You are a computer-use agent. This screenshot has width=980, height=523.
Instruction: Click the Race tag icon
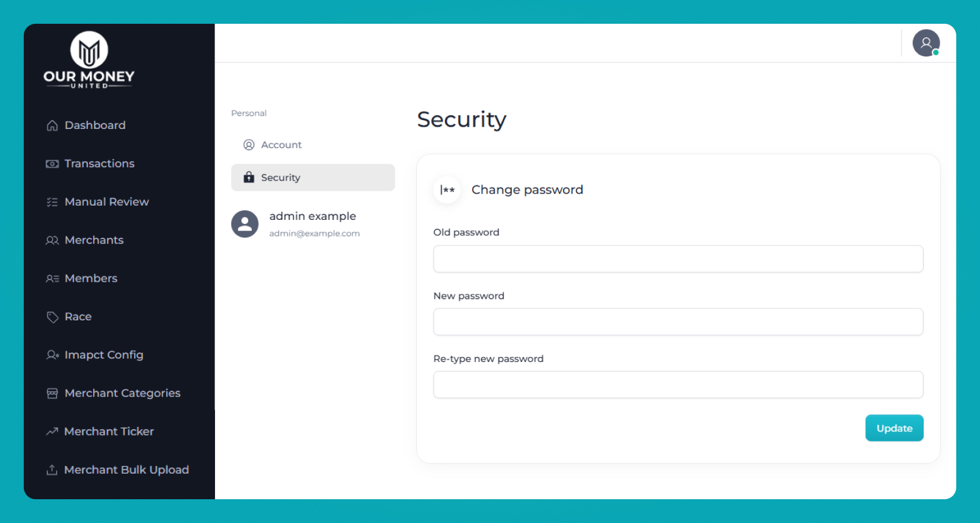pos(52,317)
